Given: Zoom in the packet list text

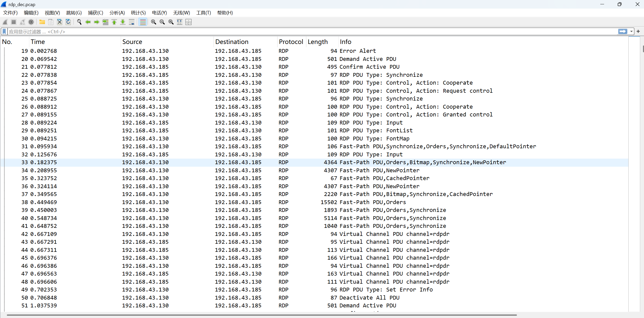Looking at the screenshot, I should click(x=153, y=22).
